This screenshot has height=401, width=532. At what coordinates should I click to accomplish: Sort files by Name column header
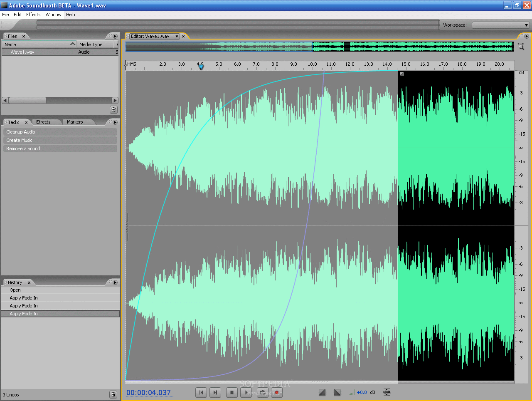39,45
